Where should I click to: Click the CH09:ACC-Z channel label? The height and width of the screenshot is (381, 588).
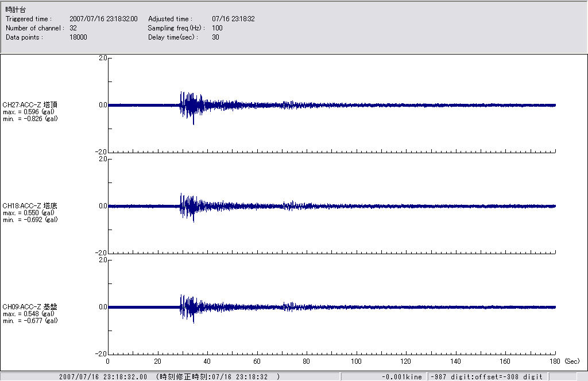pyautogui.click(x=30, y=306)
